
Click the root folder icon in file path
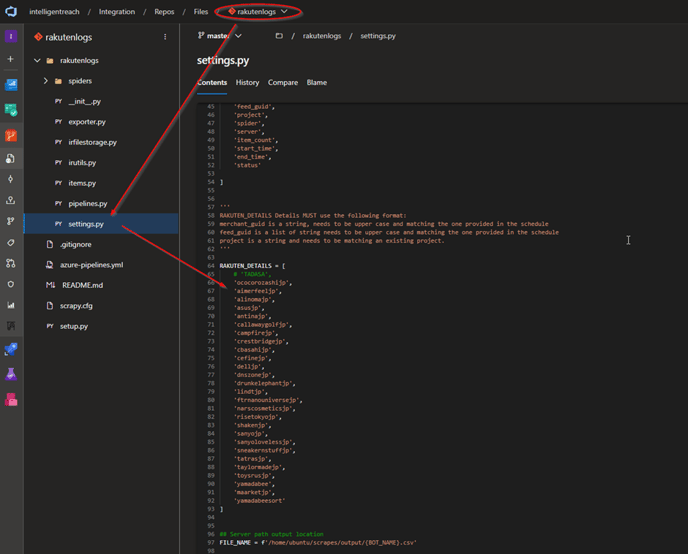click(x=279, y=36)
